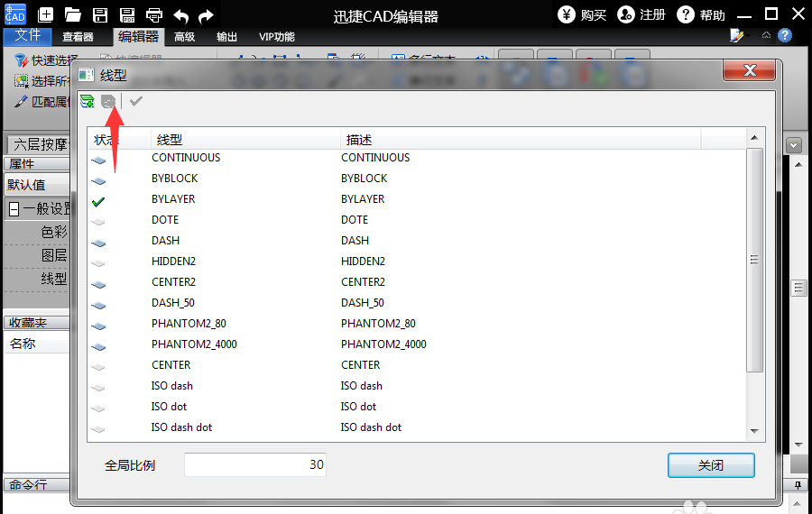The image size is (812, 514).
Task: Save as PDF via the PDF icon
Action: point(127,15)
